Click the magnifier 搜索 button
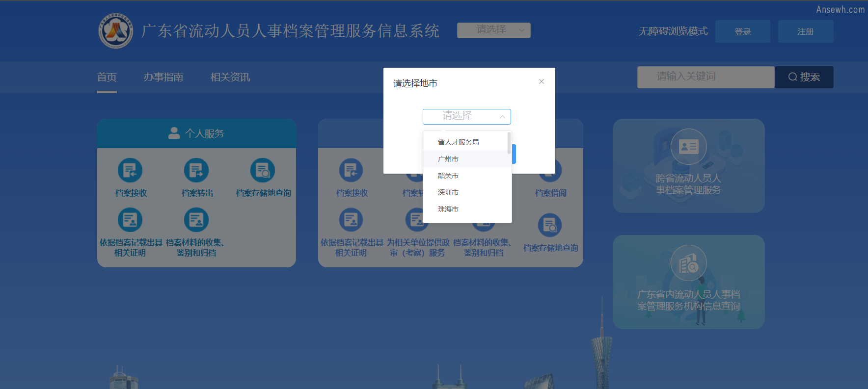Image resolution: width=868 pixels, height=389 pixels. click(804, 77)
